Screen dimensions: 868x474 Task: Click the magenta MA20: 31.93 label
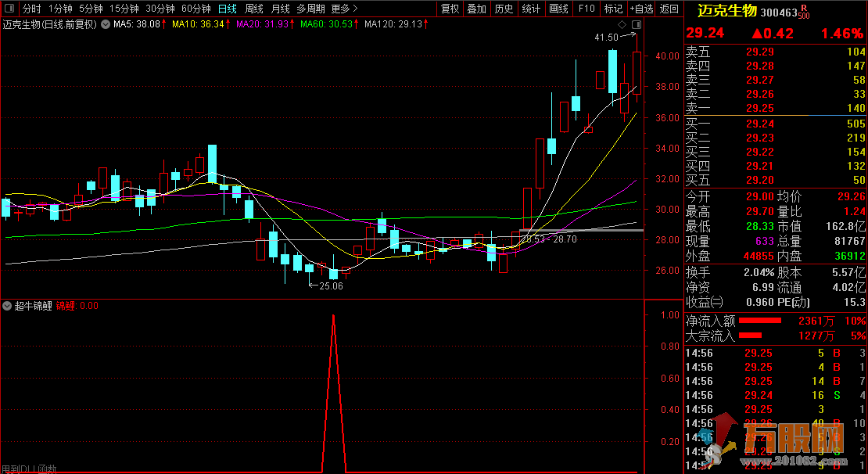[263, 24]
